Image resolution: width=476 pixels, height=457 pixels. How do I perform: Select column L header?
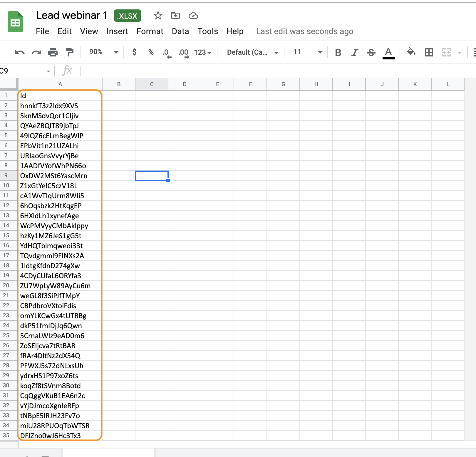[x=448, y=84]
